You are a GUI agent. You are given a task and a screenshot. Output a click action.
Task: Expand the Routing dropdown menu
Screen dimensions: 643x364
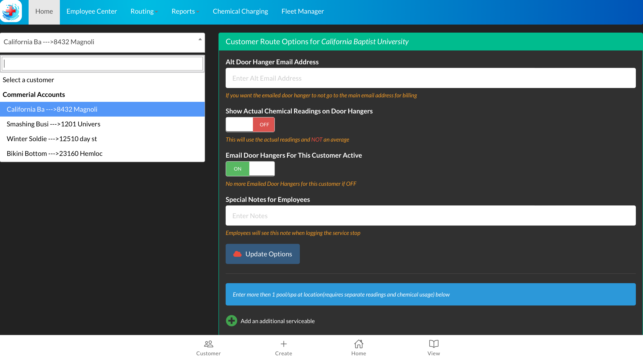point(144,11)
